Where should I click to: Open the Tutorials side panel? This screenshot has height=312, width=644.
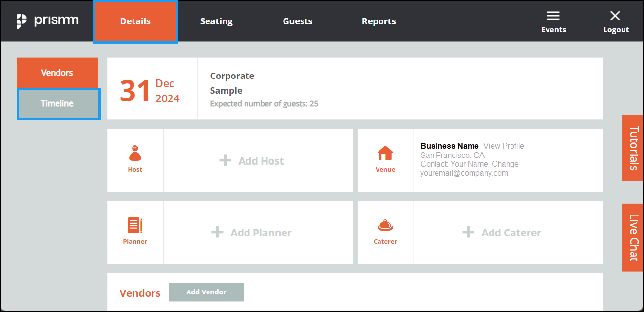pos(633,148)
